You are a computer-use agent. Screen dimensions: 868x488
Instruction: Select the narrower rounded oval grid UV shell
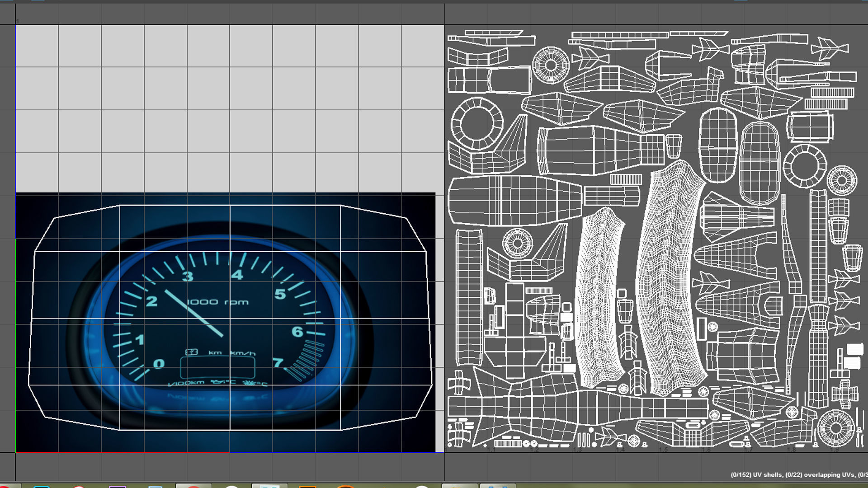tap(718, 145)
